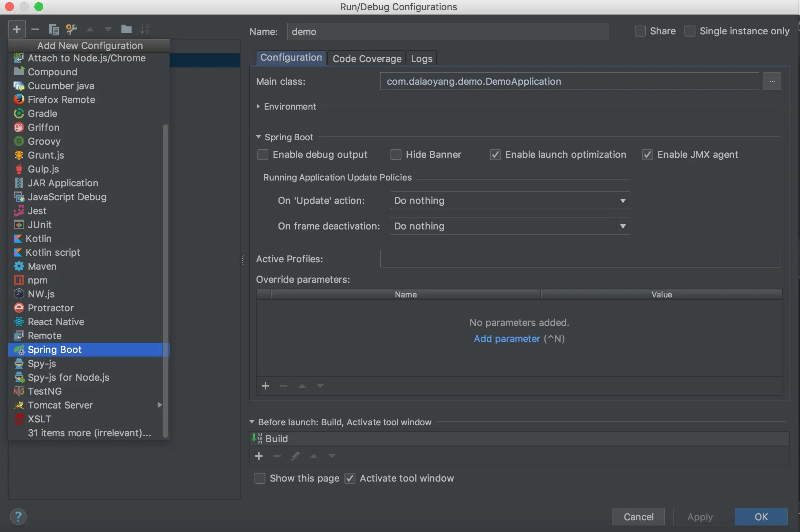Screen dimensions: 800x532
Task: Select Spring Boot from configuration list
Action: click(x=55, y=350)
